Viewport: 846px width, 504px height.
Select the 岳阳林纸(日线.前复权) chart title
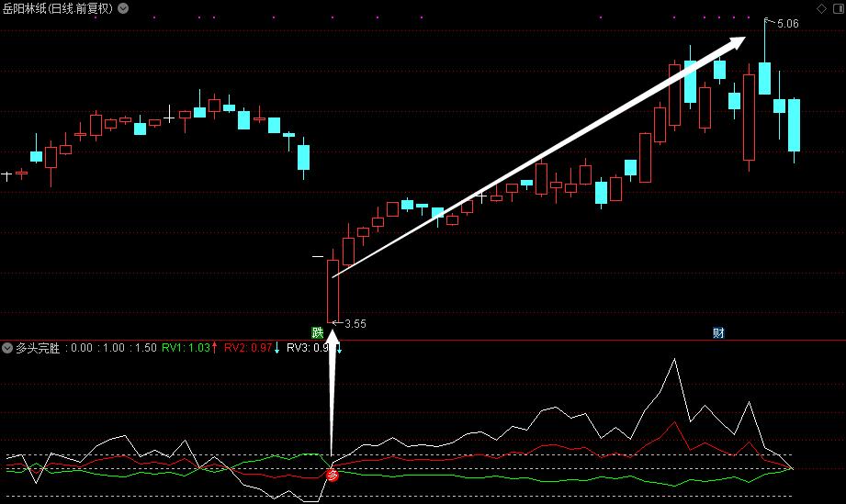58,8
